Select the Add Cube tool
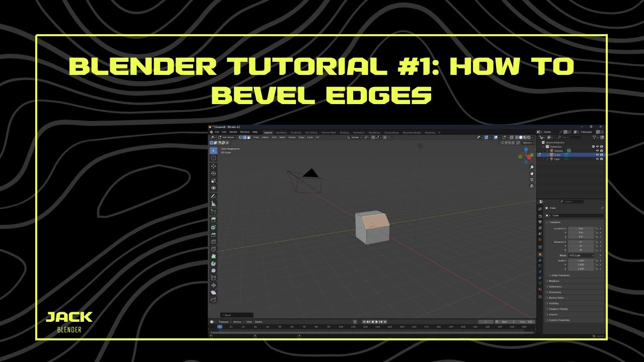The image size is (644, 362). coord(213,212)
